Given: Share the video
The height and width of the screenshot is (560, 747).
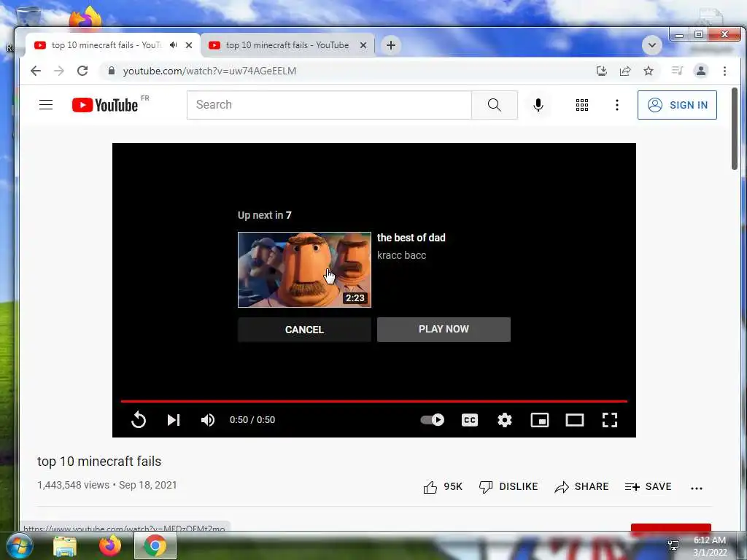Looking at the screenshot, I should 581,486.
